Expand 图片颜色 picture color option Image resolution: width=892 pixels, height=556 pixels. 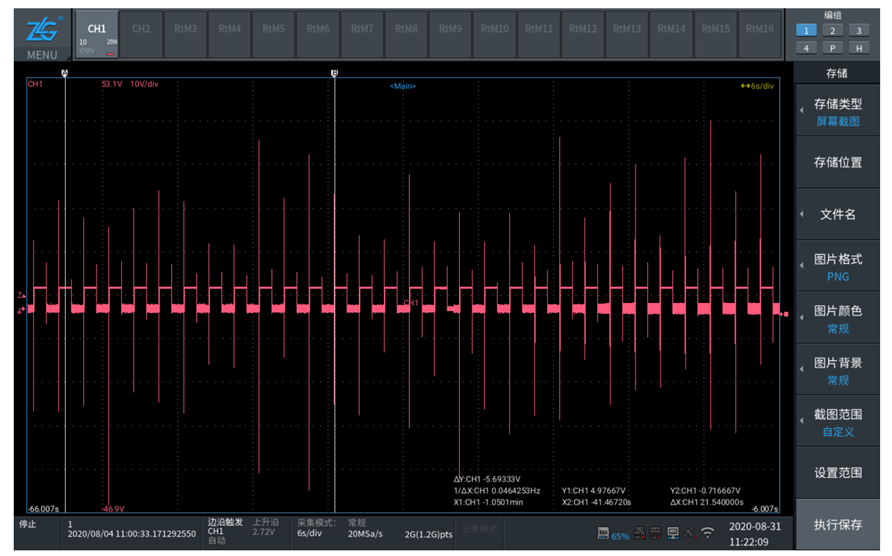click(837, 318)
